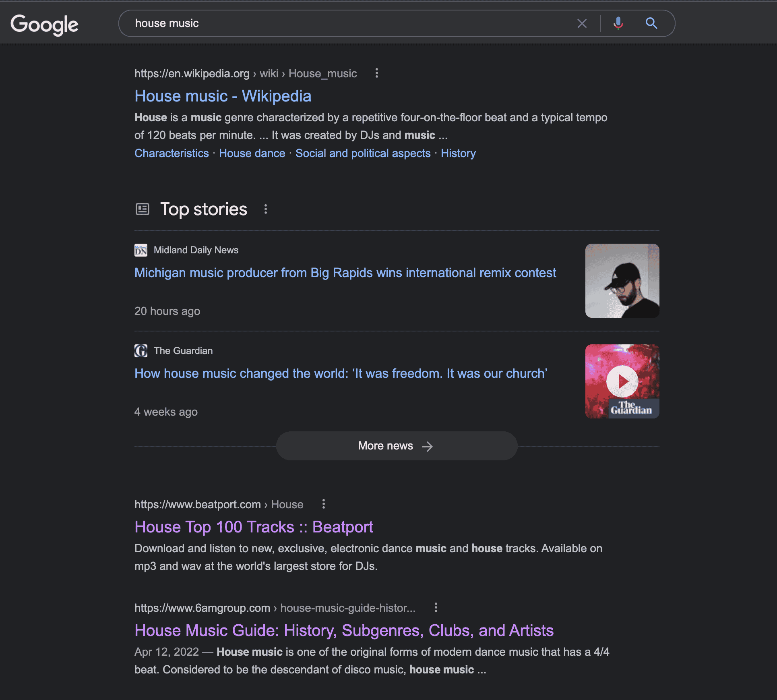Click the Midland Daily News favicon
Viewport: 777px width, 700px height.
(141, 250)
